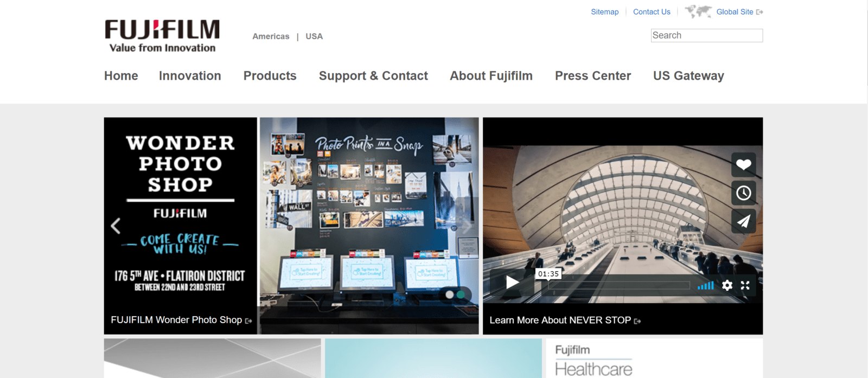This screenshot has width=868, height=378.
Task: Like the video with the heart icon
Action: [743, 164]
